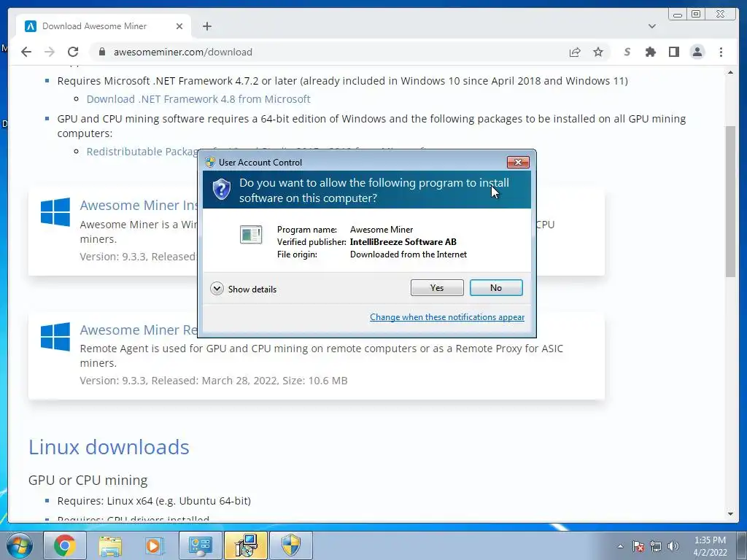Click the scrollbar down arrow
The height and width of the screenshot is (560, 747).
[730, 514]
